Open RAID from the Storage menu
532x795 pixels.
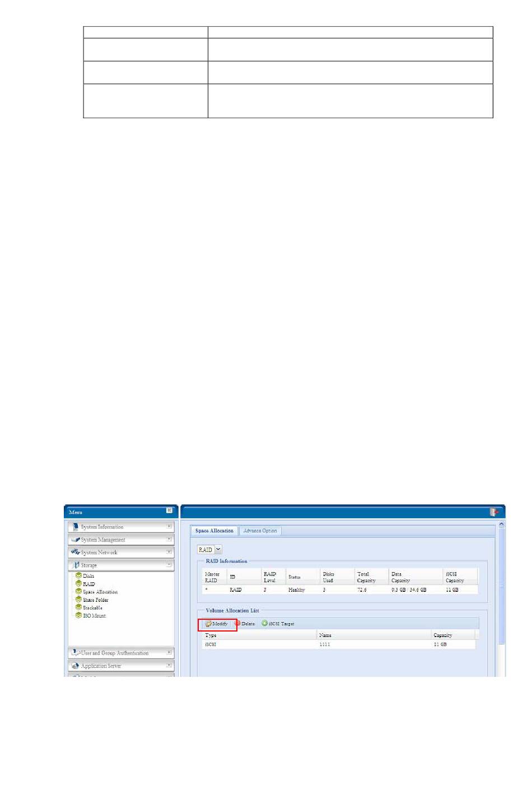(x=88, y=584)
